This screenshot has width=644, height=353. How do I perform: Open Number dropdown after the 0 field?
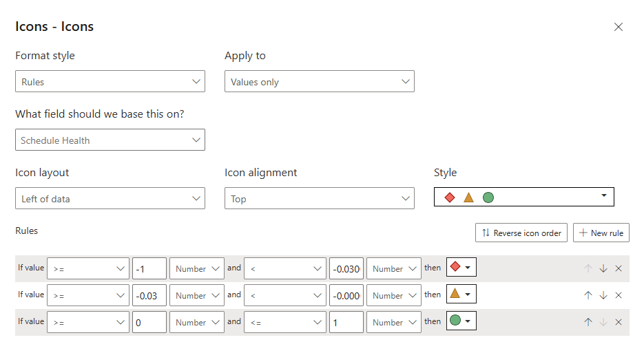197,322
